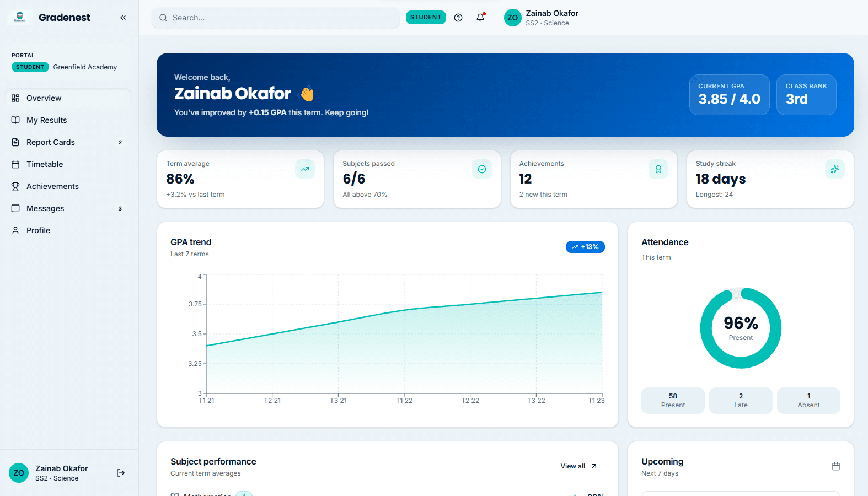Click the Study streak sparkle icon
Image resolution: width=868 pixels, height=496 pixels.
835,169
